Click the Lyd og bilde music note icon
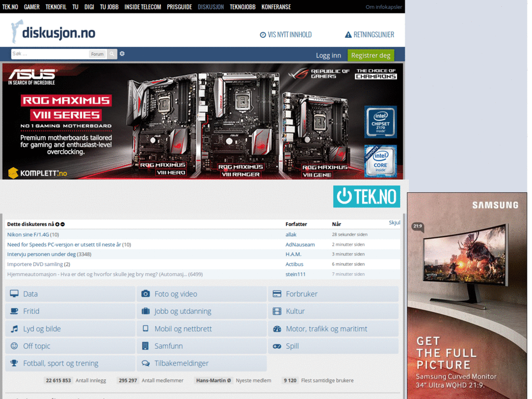 coord(14,329)
